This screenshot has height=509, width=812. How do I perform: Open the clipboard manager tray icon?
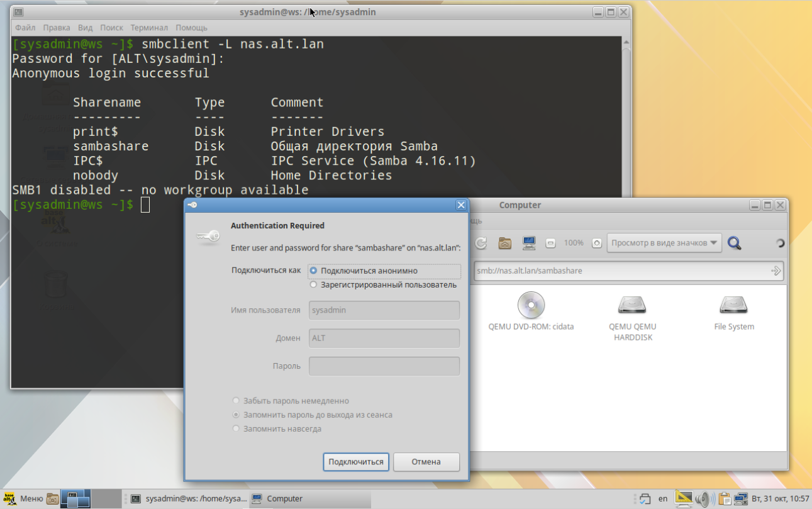725,499
